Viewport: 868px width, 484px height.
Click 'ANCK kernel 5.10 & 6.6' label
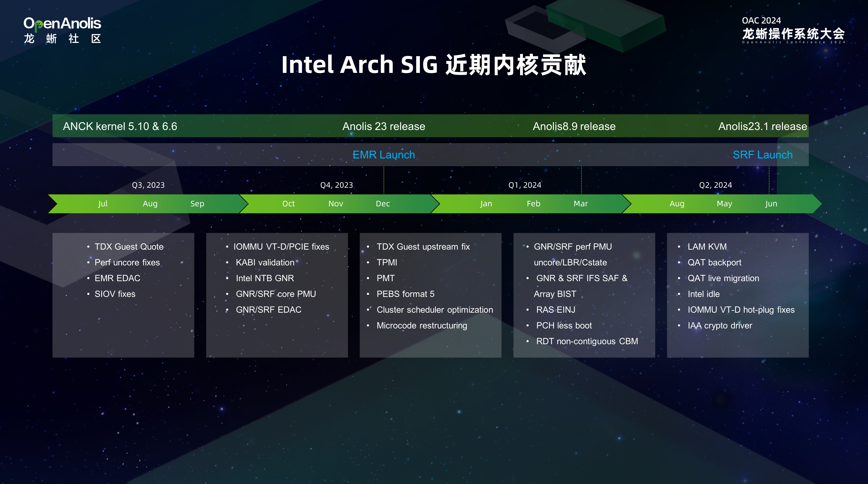[x=120, y=126]
